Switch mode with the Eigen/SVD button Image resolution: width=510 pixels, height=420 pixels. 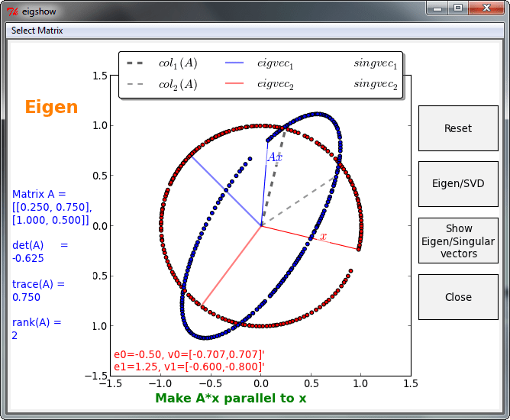point(458,184)
